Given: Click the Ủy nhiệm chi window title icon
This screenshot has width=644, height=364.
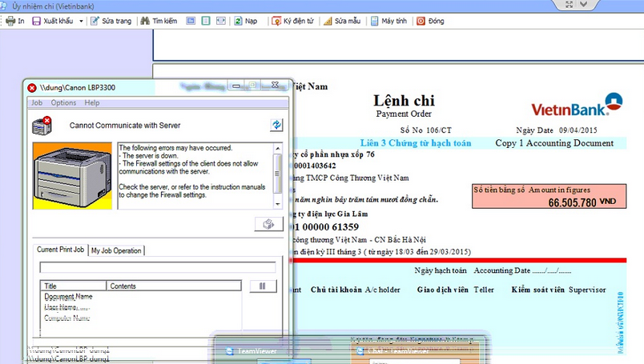Looking at the screenshot, I should point(4,6).
